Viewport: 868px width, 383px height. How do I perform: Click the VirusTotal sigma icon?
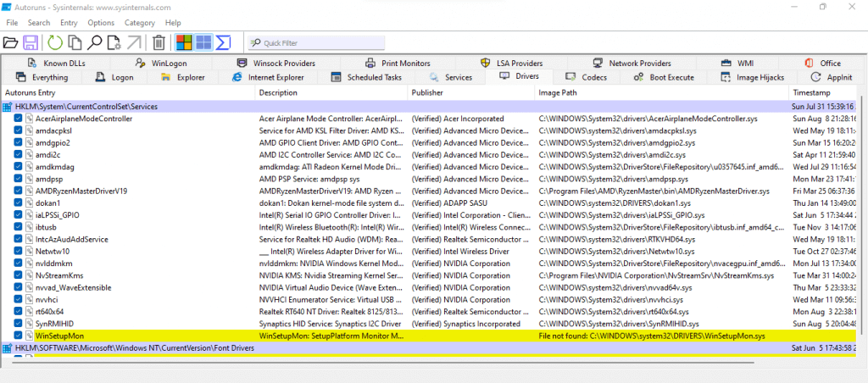tap(224, 42)
